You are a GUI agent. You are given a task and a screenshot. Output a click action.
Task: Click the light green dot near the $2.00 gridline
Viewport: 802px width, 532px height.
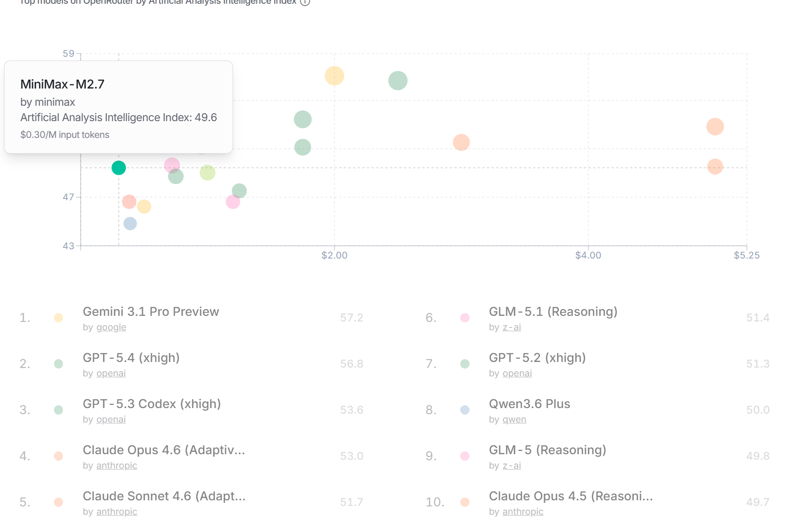[x=303, y=120]
